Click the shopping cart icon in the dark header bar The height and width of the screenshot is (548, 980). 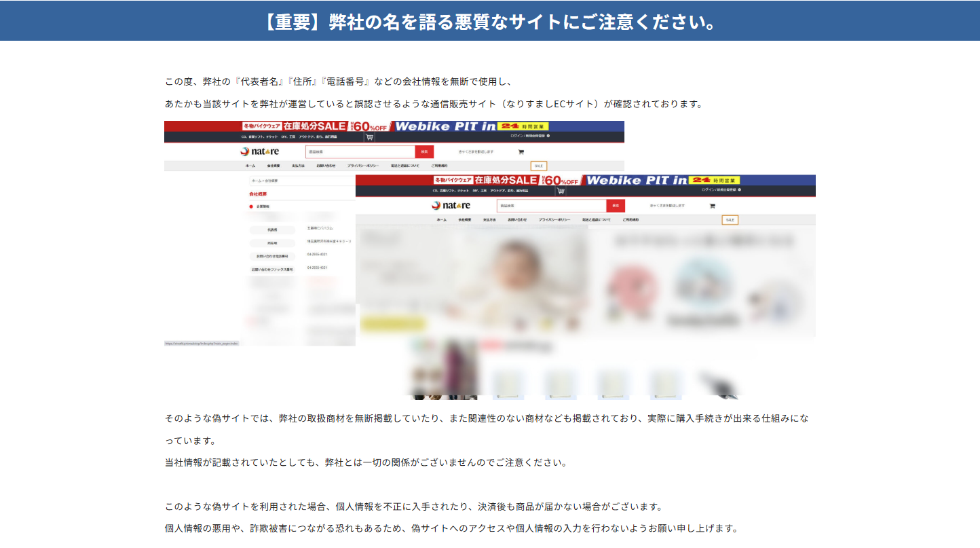pos(369,136)
